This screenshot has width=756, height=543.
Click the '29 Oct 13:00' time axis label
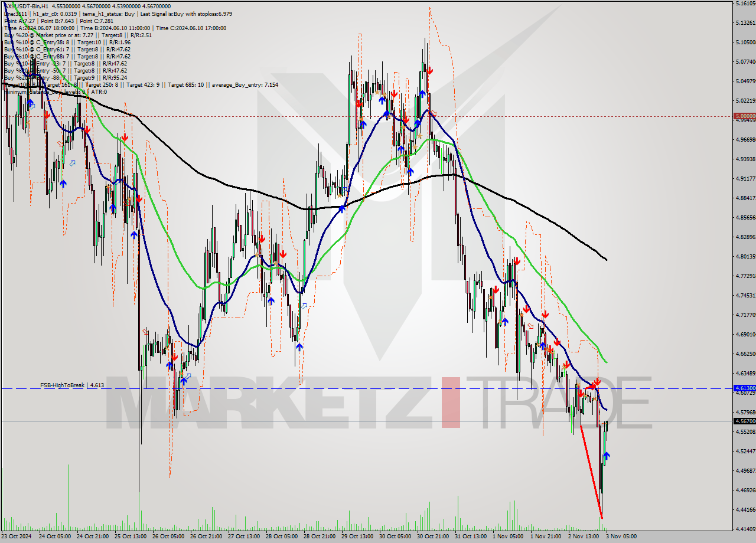tap(357, 537)
